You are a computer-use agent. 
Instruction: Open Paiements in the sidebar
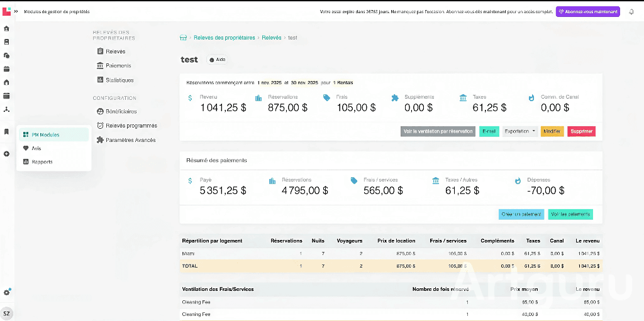pyautogui.click(x=118, y=66)
